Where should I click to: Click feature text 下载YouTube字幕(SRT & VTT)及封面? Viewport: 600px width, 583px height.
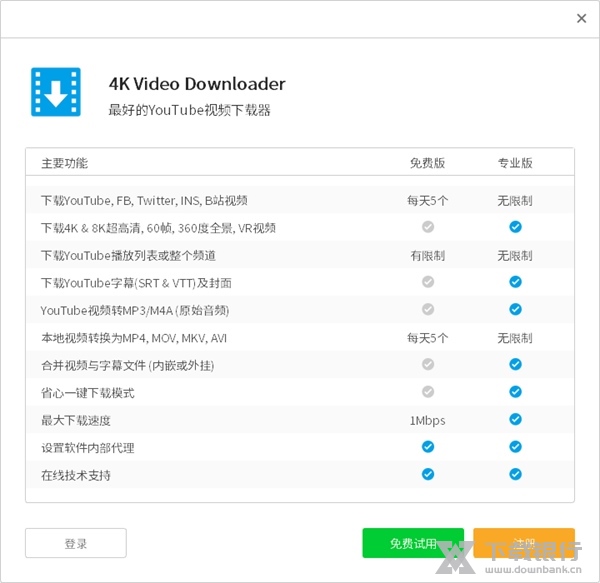click(136, 283)
